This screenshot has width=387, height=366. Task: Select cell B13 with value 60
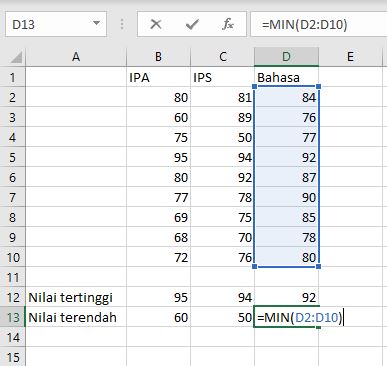[158, 317]
